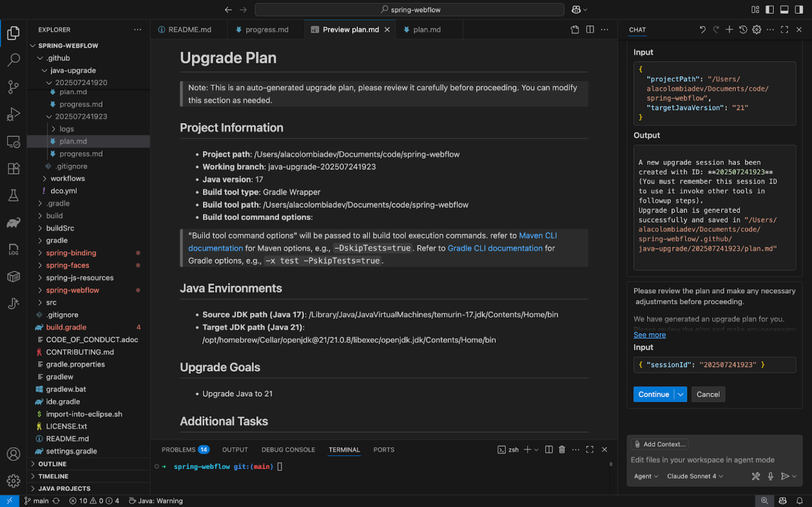Screen dimensions: 812x507
Task: Open the Remote Explorer view
Action: point(13,142)
